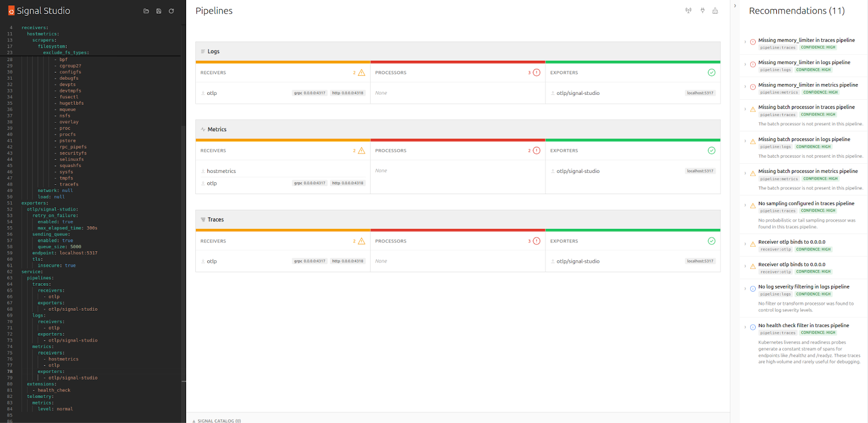The image size is (868, 423).
Task: Click the Pipelines heading
Action: [x=214, y=11]
